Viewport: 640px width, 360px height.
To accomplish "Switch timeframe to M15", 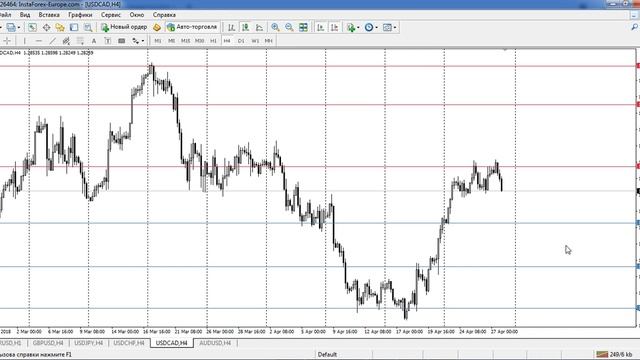I will pos(185,41).
